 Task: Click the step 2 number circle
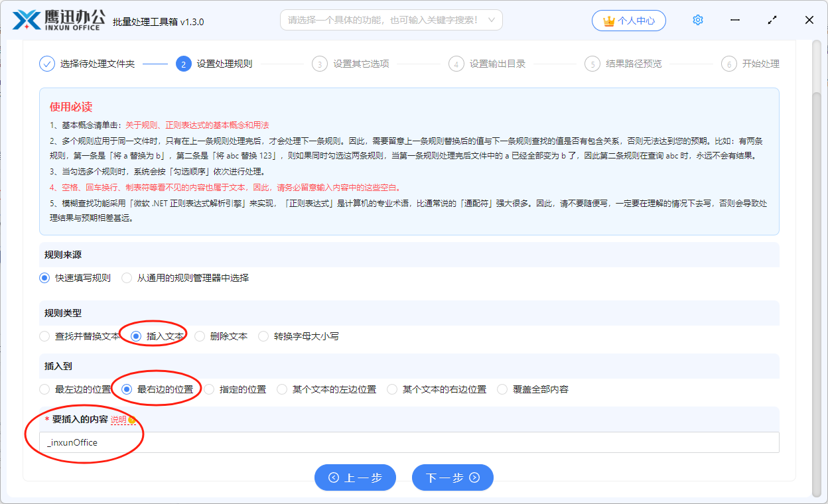coord(183,64)
